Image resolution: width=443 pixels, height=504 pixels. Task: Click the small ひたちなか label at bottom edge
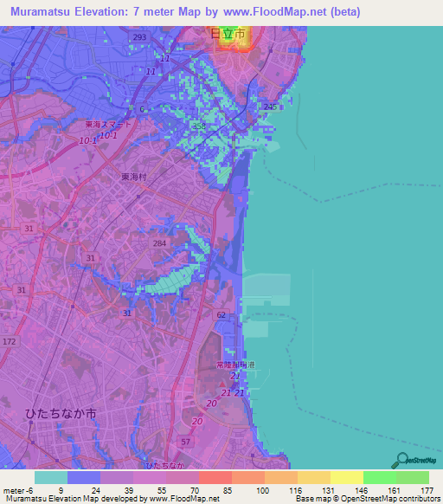(165, 465)
